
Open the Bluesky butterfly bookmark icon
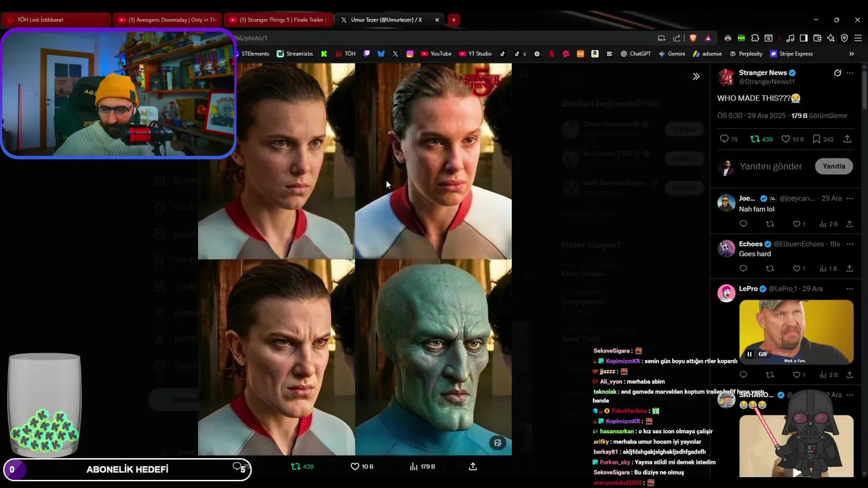coord(381,54)
